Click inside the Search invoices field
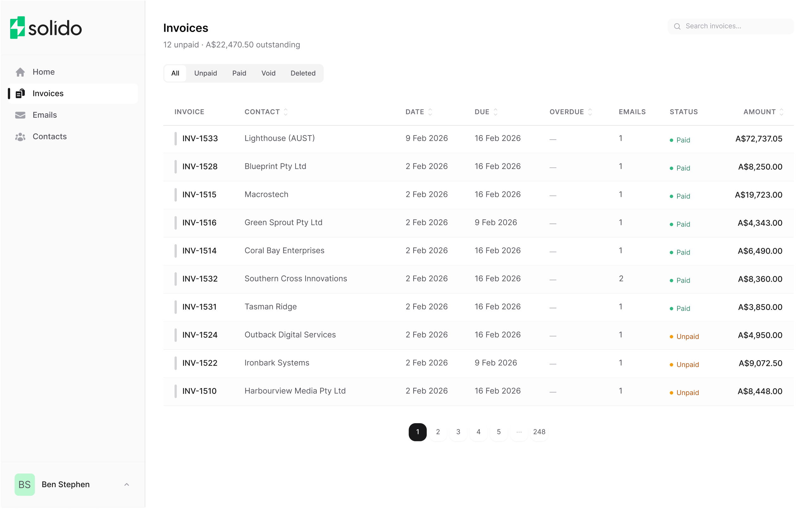The image size is (812, 509). pos(724,26)
